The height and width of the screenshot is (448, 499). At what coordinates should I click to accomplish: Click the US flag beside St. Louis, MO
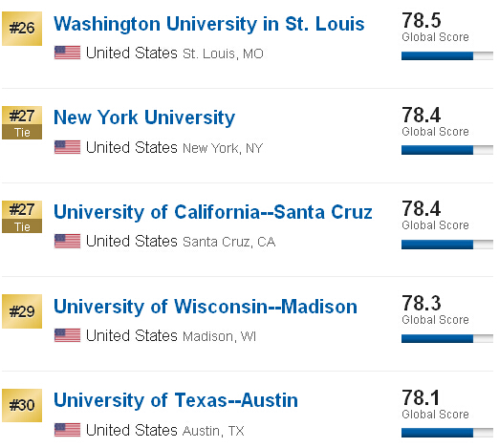(67, 53)
